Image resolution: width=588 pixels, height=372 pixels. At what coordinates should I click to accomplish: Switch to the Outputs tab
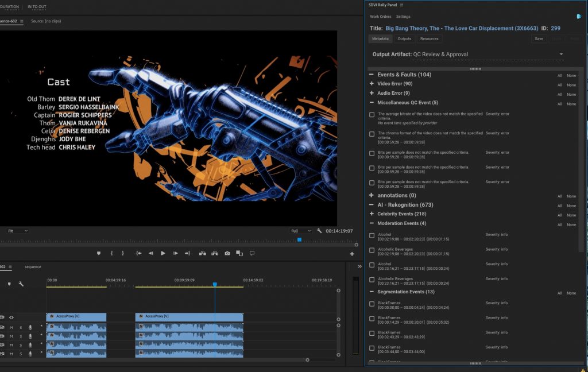(x=404, y=38)
